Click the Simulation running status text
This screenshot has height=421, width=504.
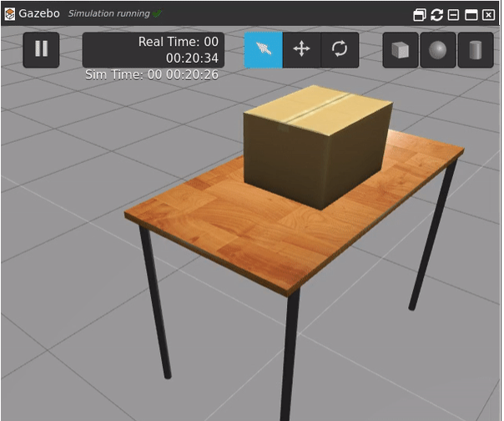coord(108,13)
